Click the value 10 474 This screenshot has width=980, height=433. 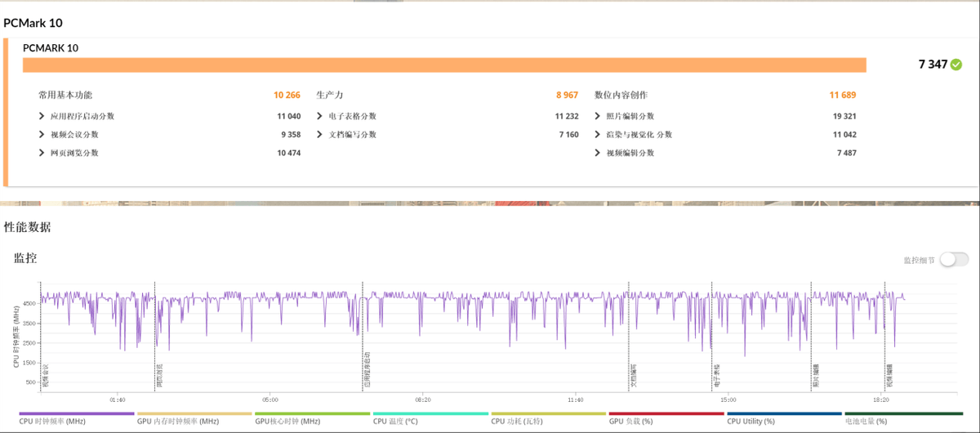(x=288, y=153)
